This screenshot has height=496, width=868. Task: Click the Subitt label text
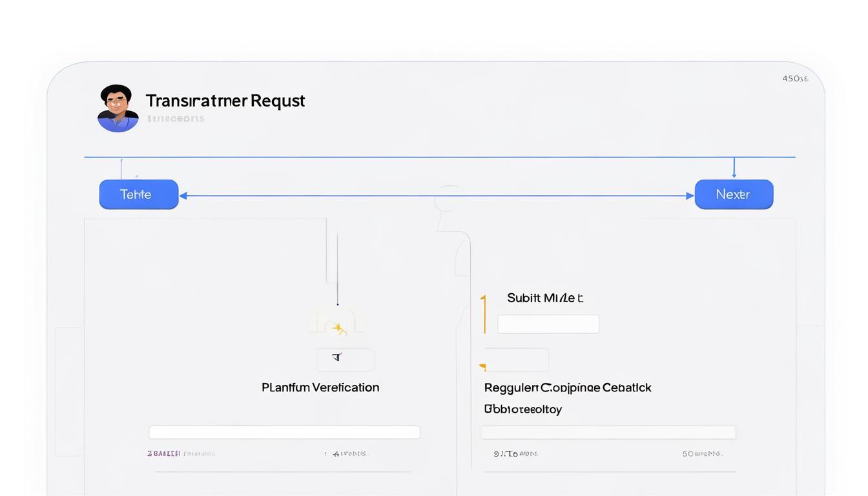click(544, 298)
